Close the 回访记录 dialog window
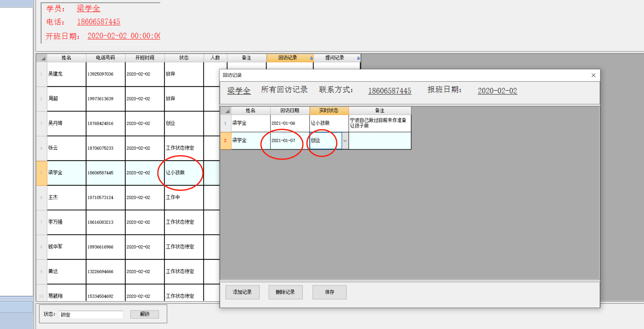Image resolution: width=644 pixels, height=329 pixels. pos(593,75)
